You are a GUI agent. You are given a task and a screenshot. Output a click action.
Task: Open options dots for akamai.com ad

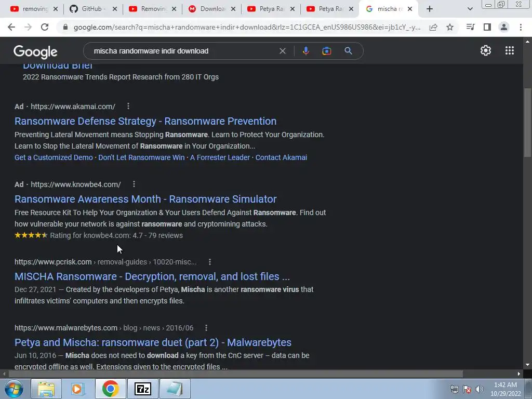pos(128,106)
